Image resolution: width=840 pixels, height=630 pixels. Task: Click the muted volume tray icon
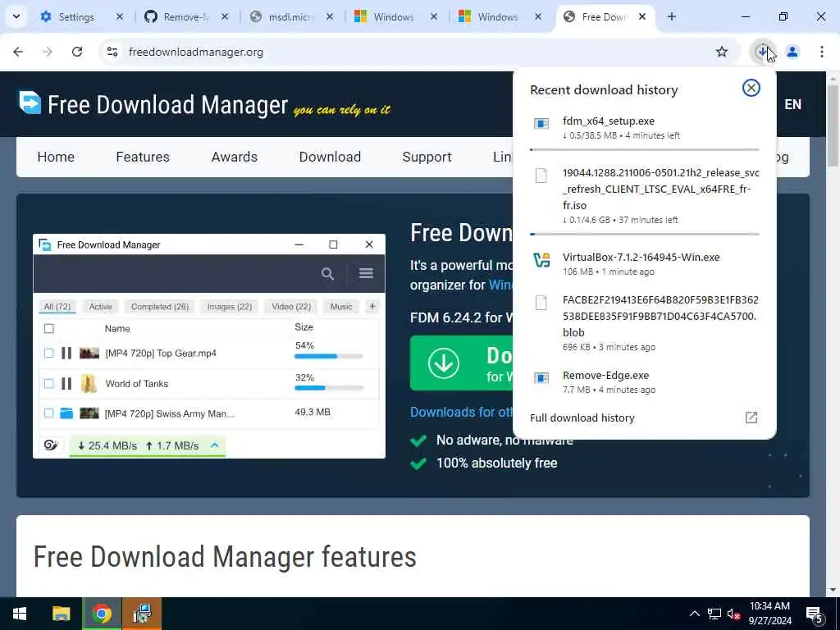pos(733,614)
